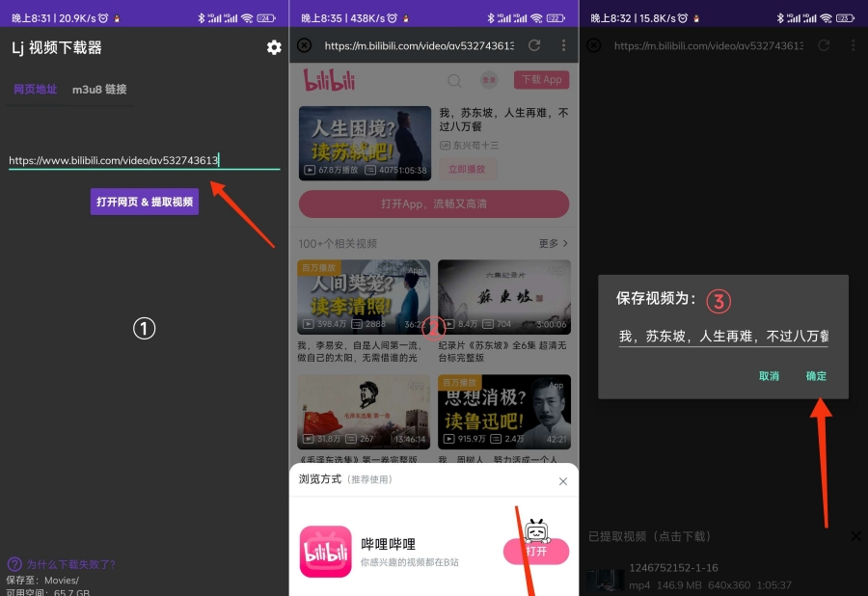Viewport: 868px width, 596px height.
Task: Tap the 登录 avatar icon on bilibili header
Action: coord(489,81)
